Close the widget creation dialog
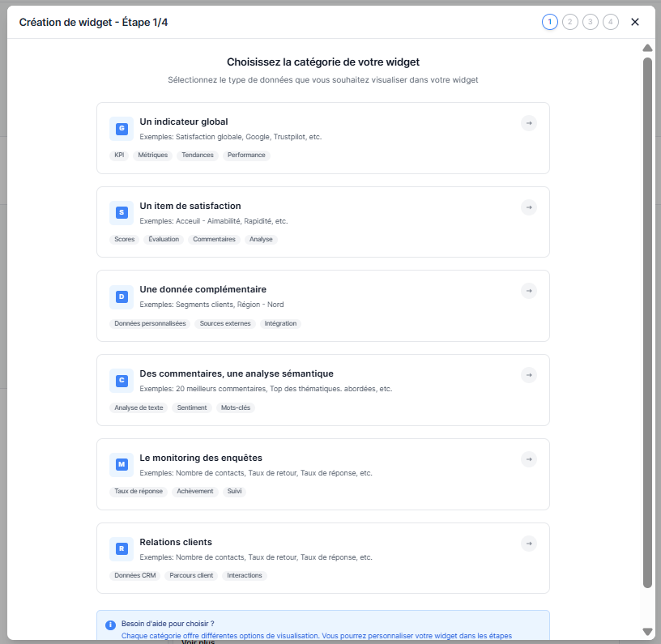 pyautogui.click(x=635, y=22)
